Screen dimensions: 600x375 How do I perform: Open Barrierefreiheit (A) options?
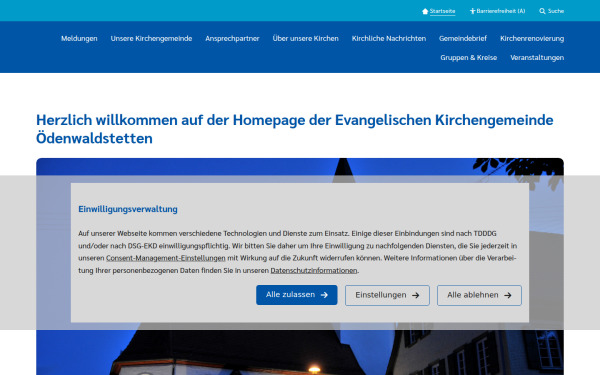point(501,11)
